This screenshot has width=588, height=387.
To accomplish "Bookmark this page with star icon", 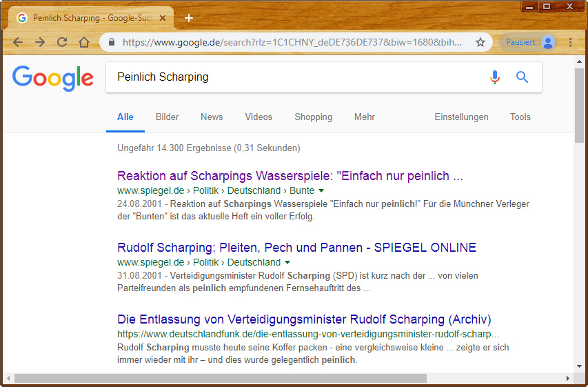I will [480, 42].
